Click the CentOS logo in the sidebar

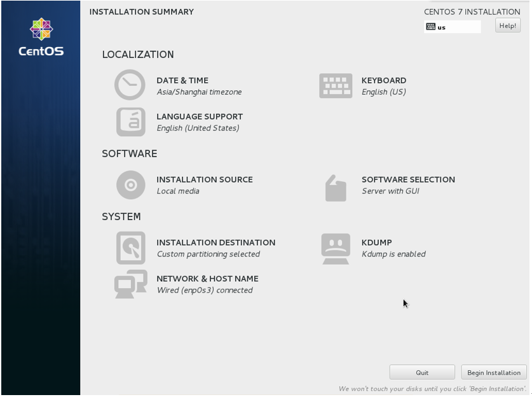click(41, 37)
